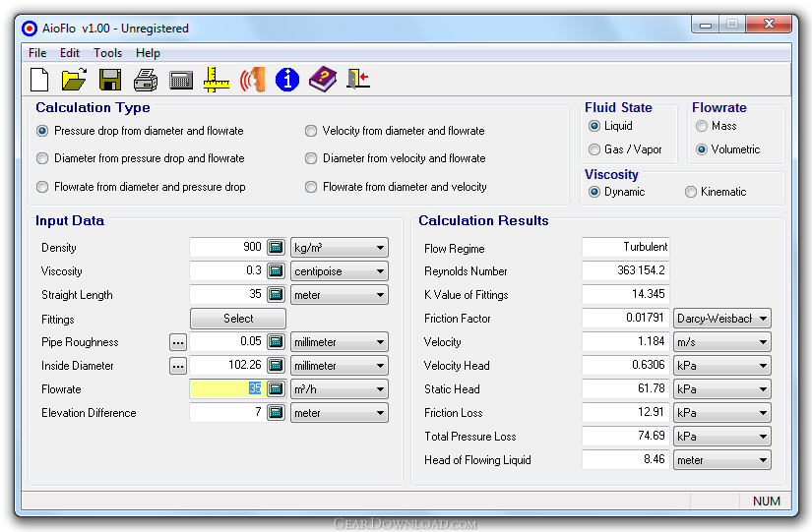The height and width of the screenshot is (532, 812).
Task: Click the New file toolbar icon
Action: pyautogui.click(x=40, y=80)
